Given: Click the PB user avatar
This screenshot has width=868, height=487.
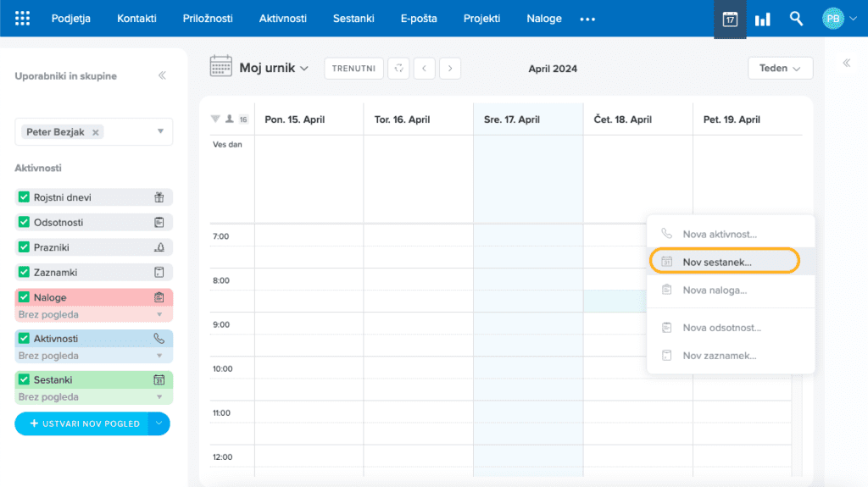Looking at the screenshot, I should pyautogui.click(x=833, y=19).
